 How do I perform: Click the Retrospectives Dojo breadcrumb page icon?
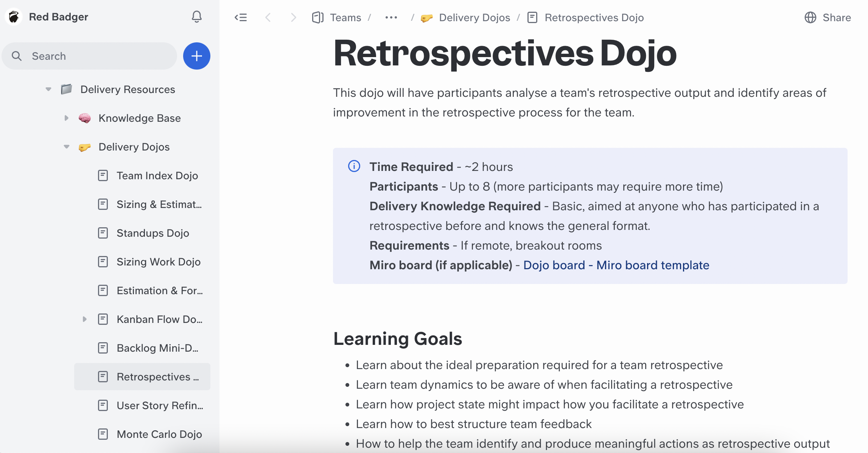coord(532,17)
